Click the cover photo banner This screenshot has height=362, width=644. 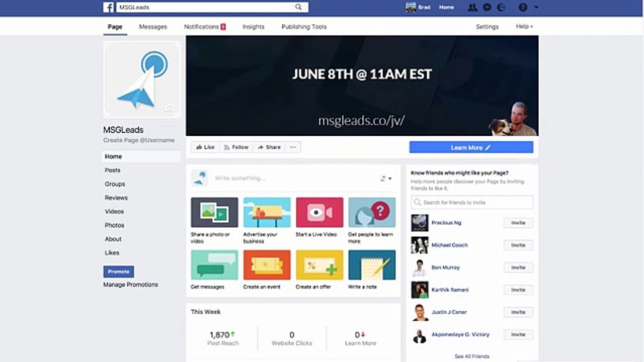362,85
